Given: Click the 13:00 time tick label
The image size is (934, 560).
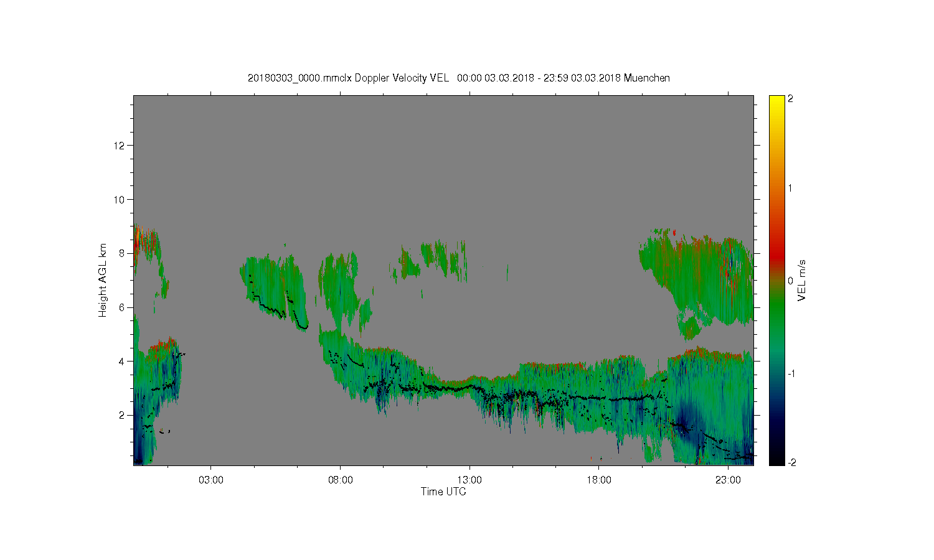Looking at the screenshot, I should click(x=469, y=480).
